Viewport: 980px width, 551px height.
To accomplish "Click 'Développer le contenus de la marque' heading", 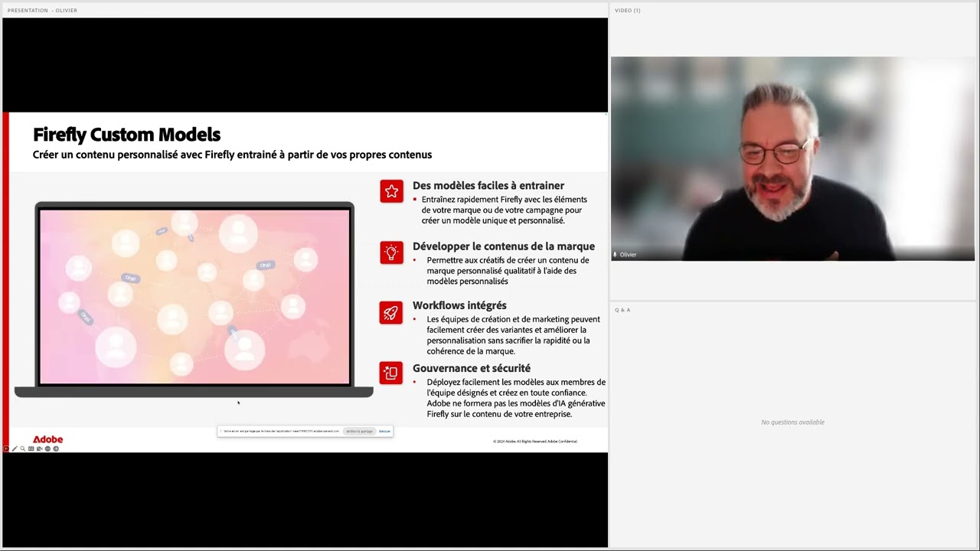I will tap(504, 246).
